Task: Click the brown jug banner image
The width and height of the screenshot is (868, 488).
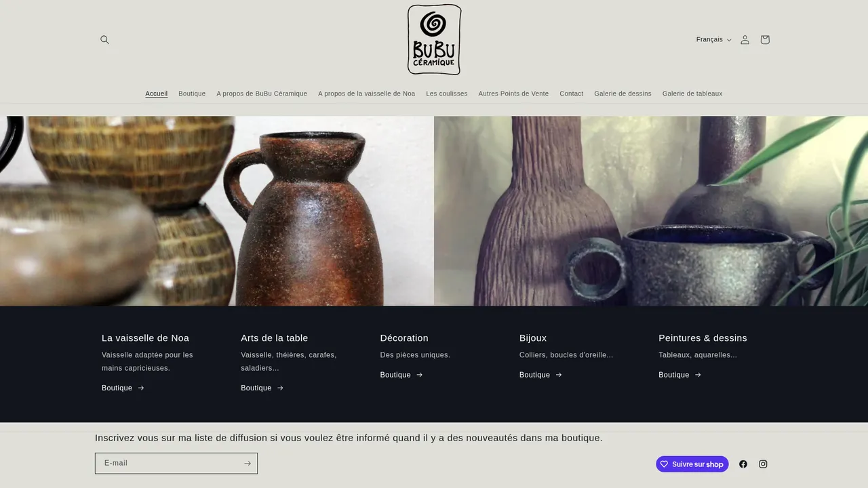Action: click(x=217, y=211)
